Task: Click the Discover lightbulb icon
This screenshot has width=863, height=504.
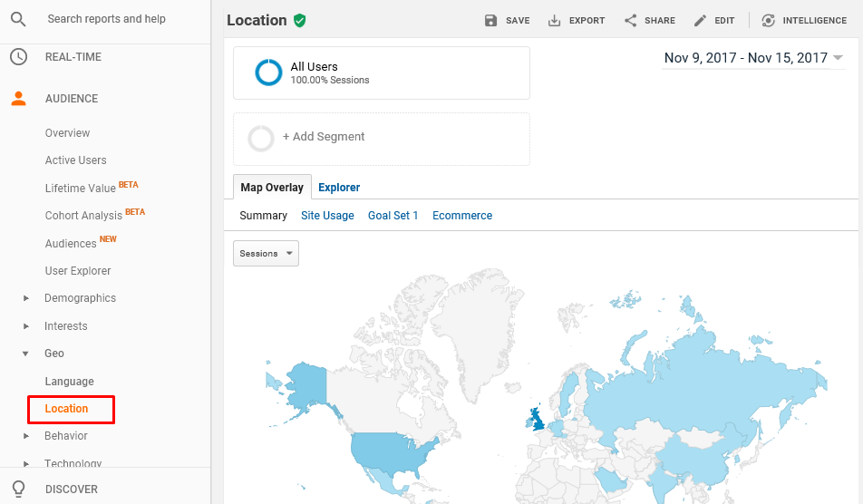Action: pos(18,489)
